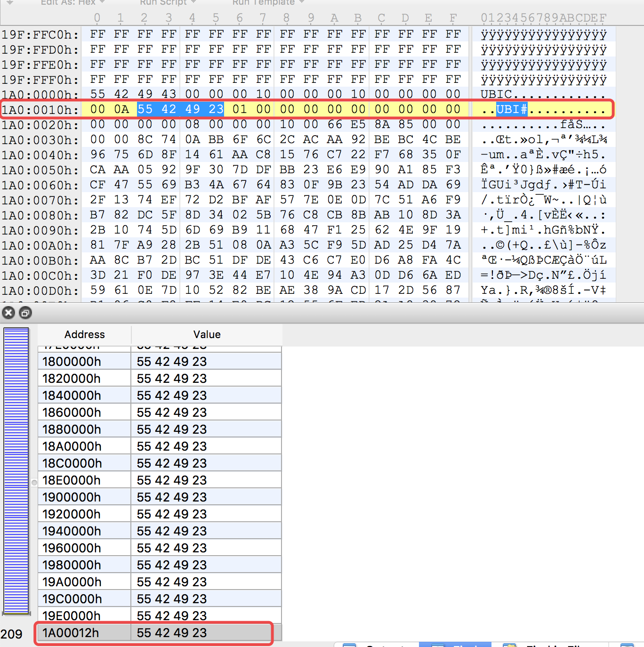Click byte 01 in row 1A0:0010h
The image size is (644, 647).
pos(240,109)
